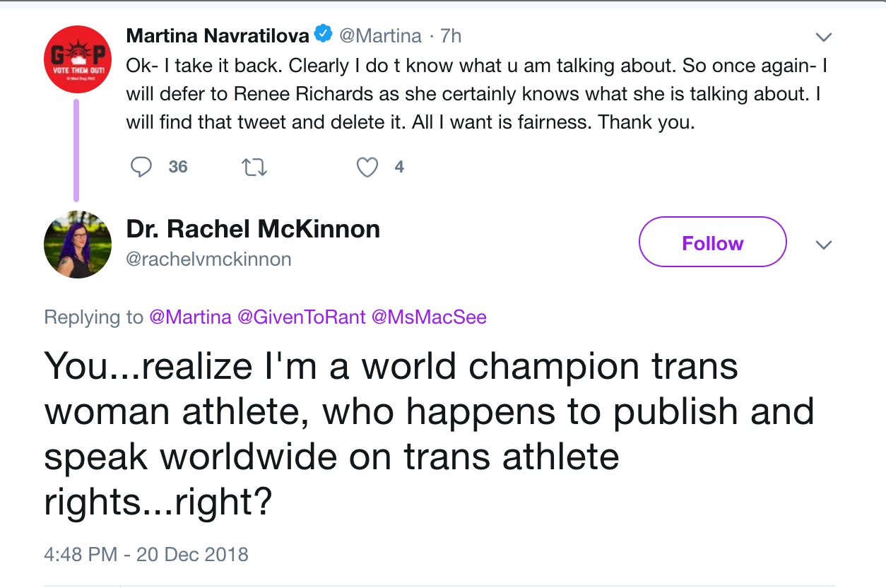Open Dr. Rachel McKinnon's profile picture

[77, 244]
